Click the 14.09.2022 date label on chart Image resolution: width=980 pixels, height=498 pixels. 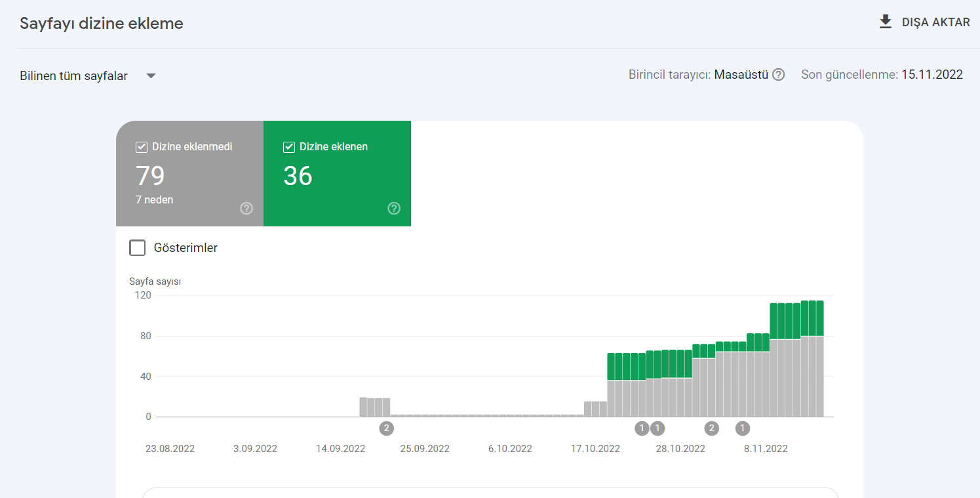(340, 449)
